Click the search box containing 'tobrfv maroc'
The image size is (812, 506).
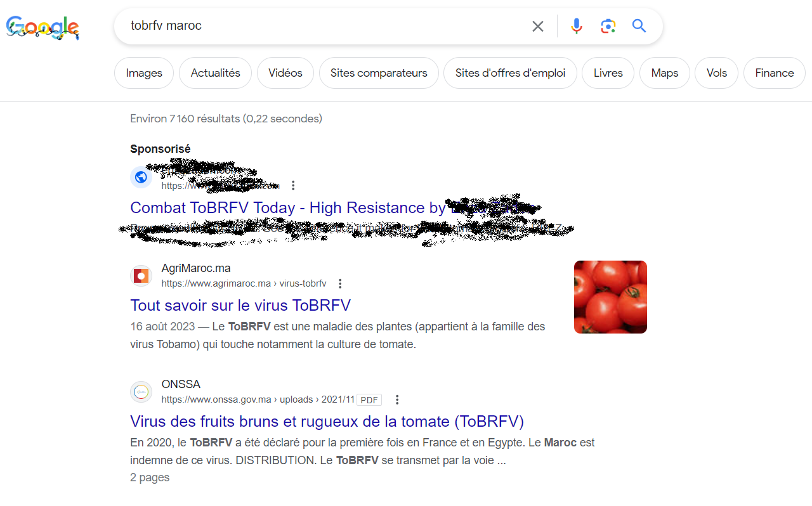coord(388,26)
